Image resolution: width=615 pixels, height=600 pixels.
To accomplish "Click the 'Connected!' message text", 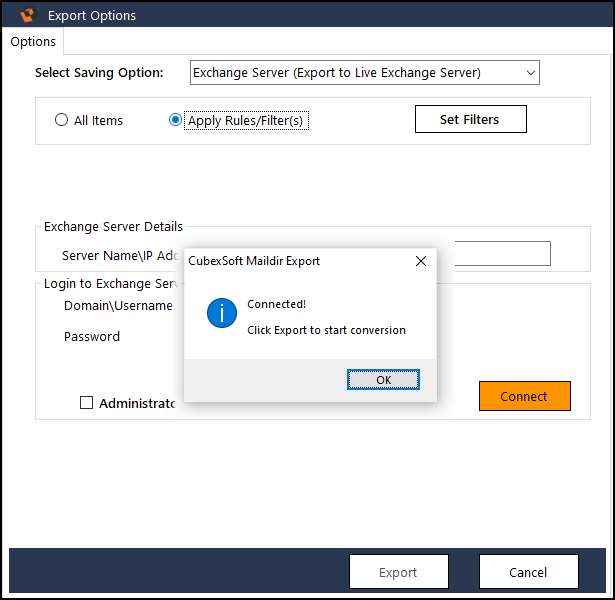I will tap(277, 304).
